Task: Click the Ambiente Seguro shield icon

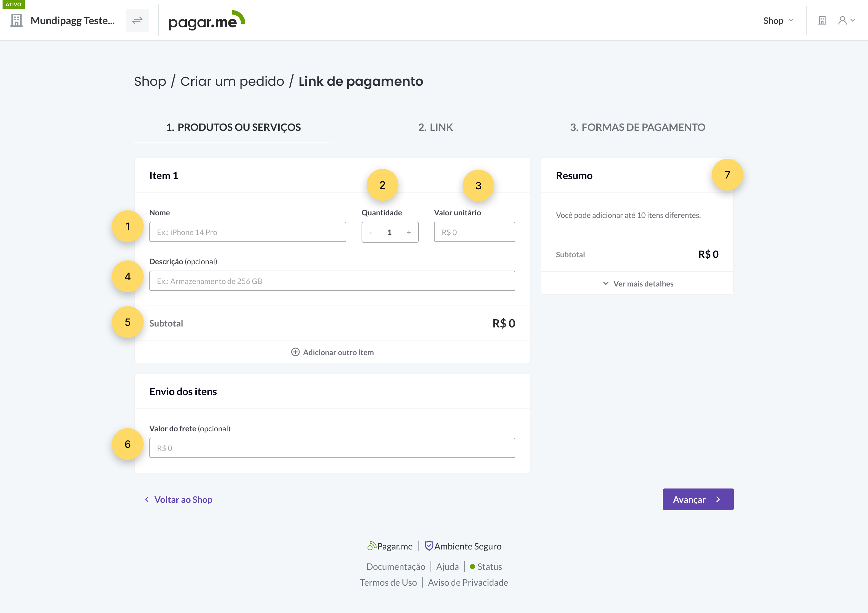Action: point(429,546)
